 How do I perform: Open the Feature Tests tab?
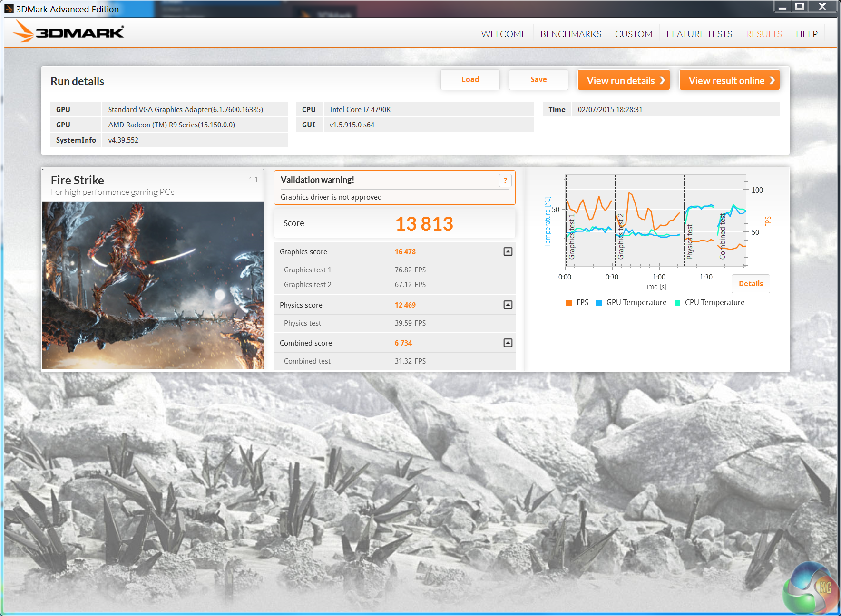pyautogui.click(x=699, y=34)
